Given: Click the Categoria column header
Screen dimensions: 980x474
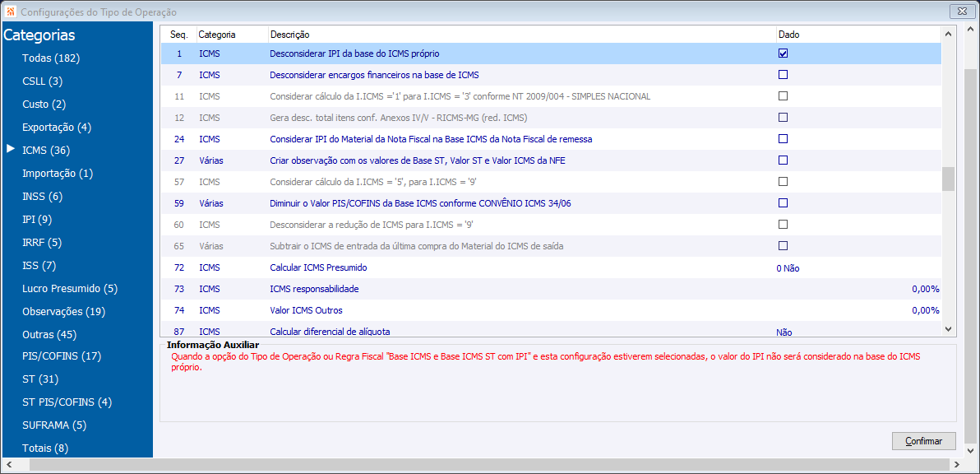Looking at the screenshot, I should click(232, 35).
